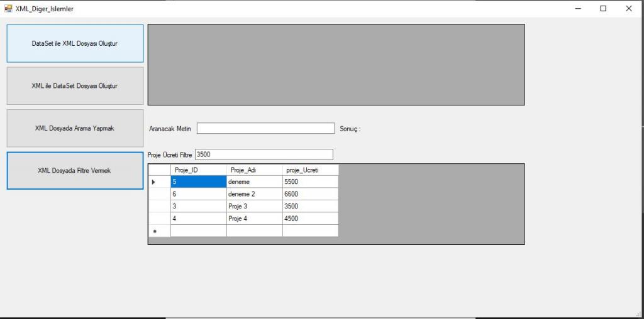644x319 pixels.
Task: Select the Proje_ID cell with value 4
Action: pyautogui.click(x=198, y=219)
